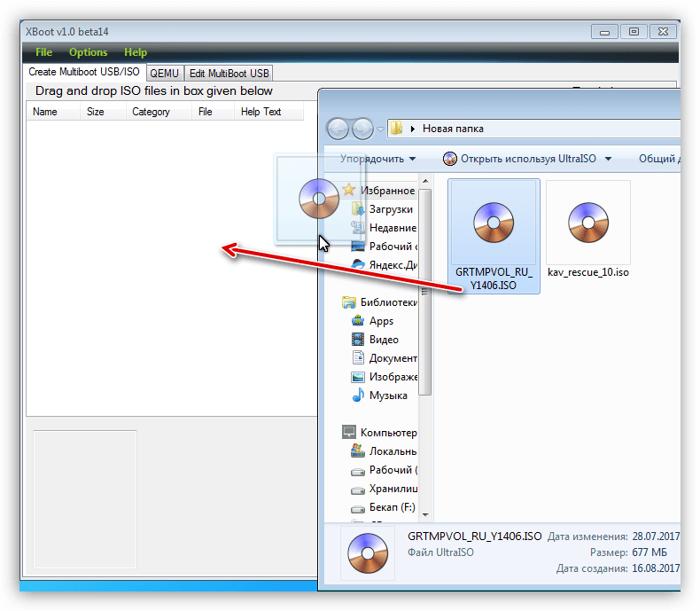
Task: Select the GRTMPVOL_RU_Y1406.ISO file icon
Action: 494,223
